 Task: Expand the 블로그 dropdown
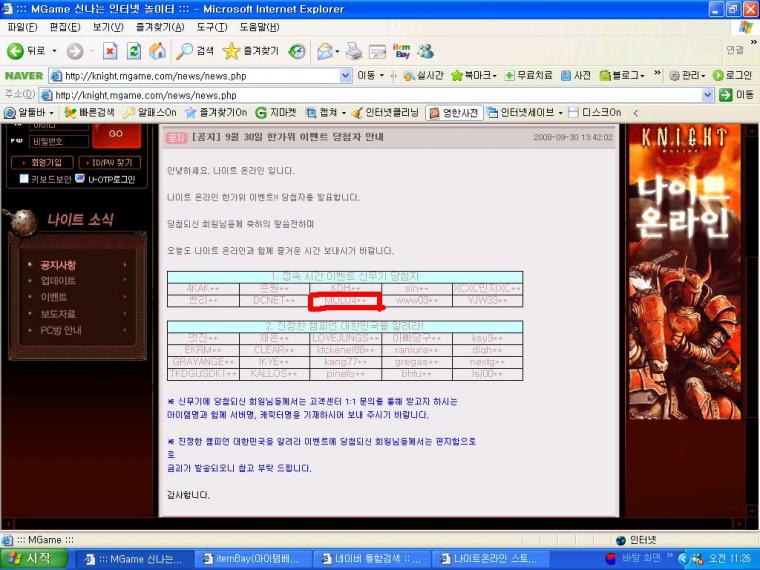coord(642,76)
